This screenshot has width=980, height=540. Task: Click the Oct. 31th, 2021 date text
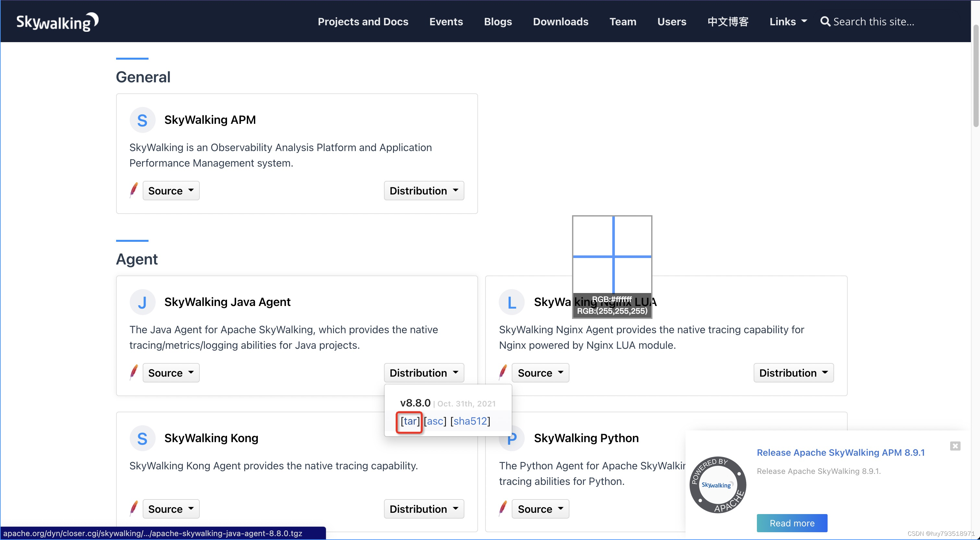click(466, 404)
